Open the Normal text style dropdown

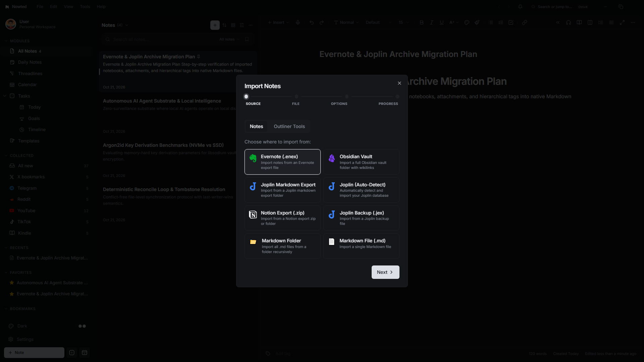pyautogui.click(x=346, y=22)
